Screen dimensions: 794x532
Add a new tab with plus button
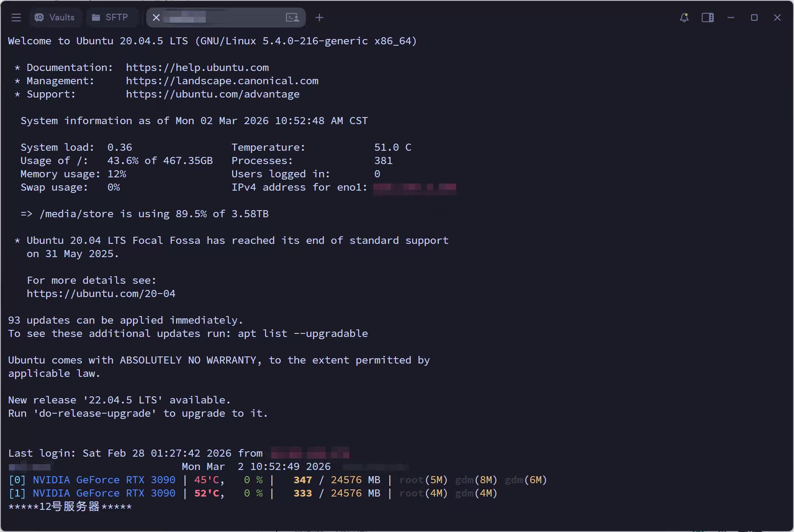point(319,18)
